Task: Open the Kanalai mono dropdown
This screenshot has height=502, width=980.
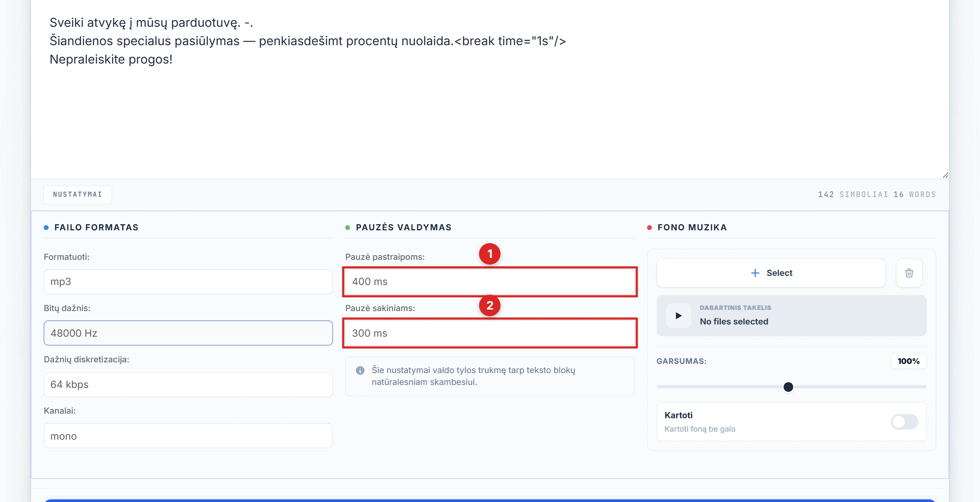Action: click(x=188, y=436)
